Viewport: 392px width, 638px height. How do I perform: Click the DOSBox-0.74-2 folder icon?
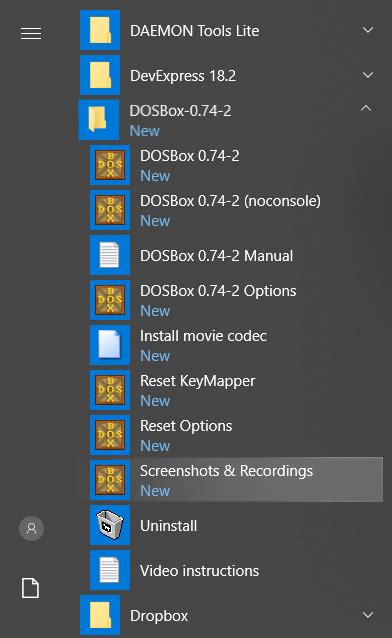tap(99, 120)
